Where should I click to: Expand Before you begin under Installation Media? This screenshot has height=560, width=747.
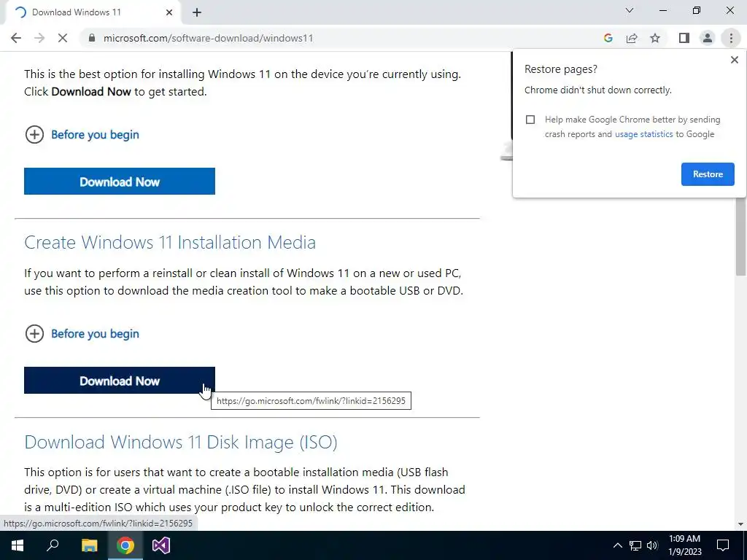pyautogui.click(x=82, y=334)
